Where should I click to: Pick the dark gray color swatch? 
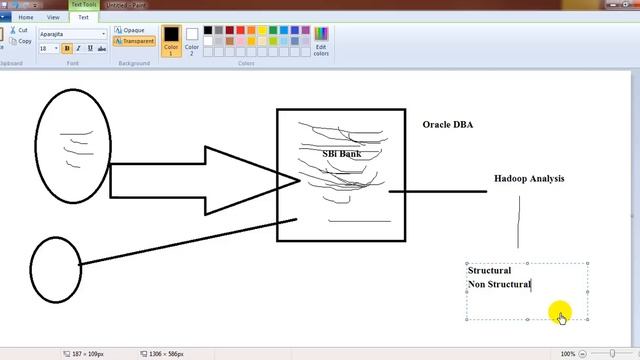pos(219,30)
